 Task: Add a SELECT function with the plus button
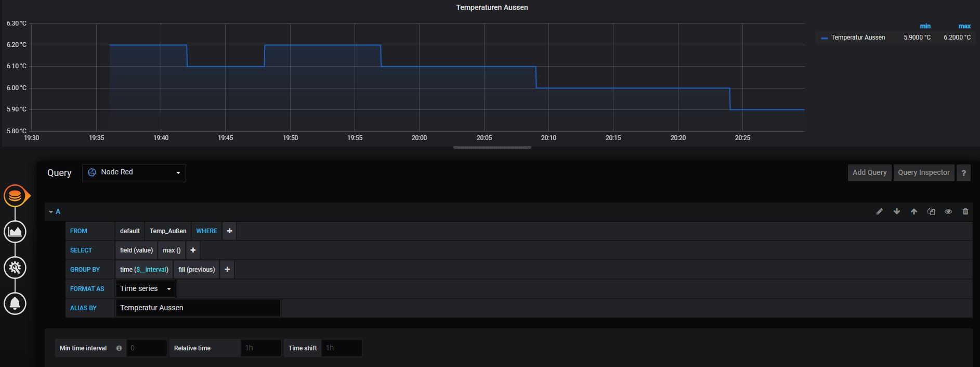193,250
